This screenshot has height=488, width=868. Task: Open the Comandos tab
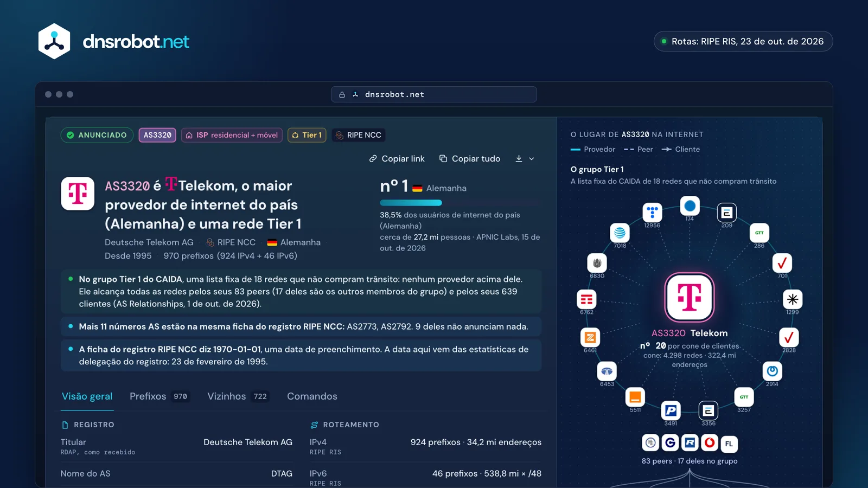[312, 396]
